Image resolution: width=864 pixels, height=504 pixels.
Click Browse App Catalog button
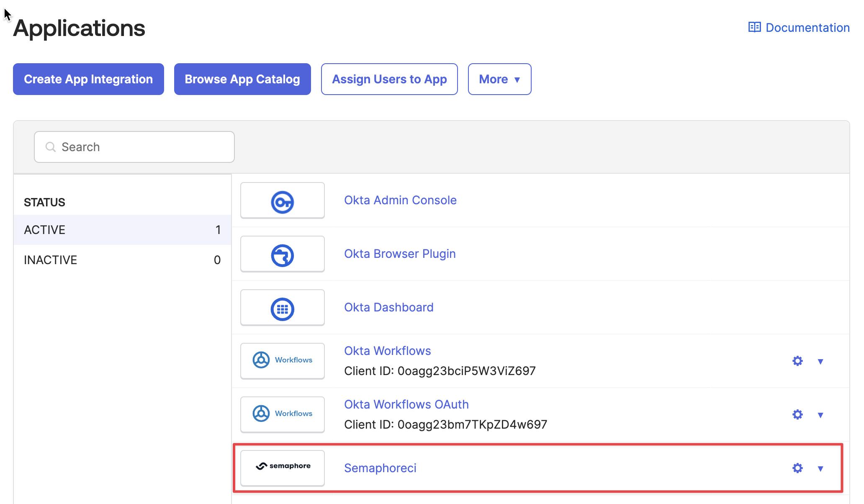click(x=242, y=79)
